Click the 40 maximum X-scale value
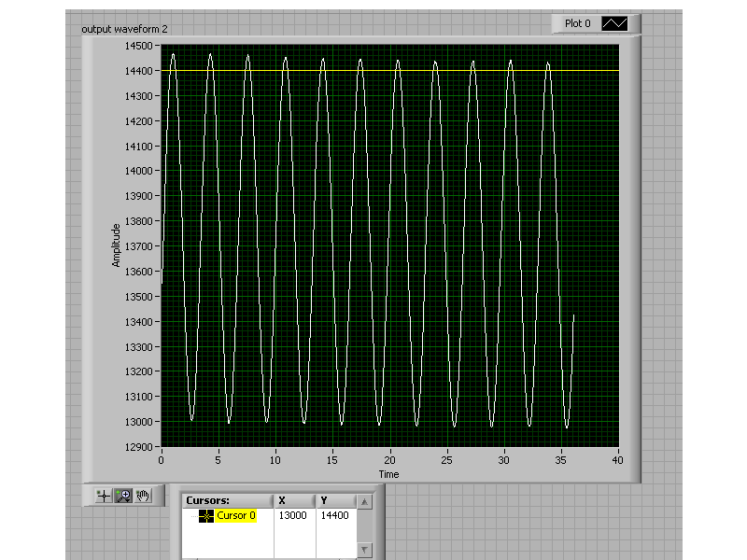 (x=617, y=460)
